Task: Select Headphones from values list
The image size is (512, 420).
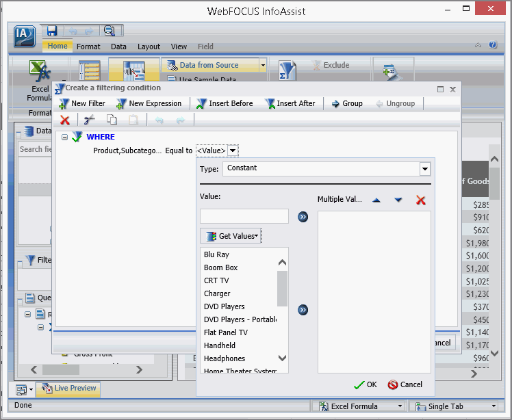Action: coord(225,358)
